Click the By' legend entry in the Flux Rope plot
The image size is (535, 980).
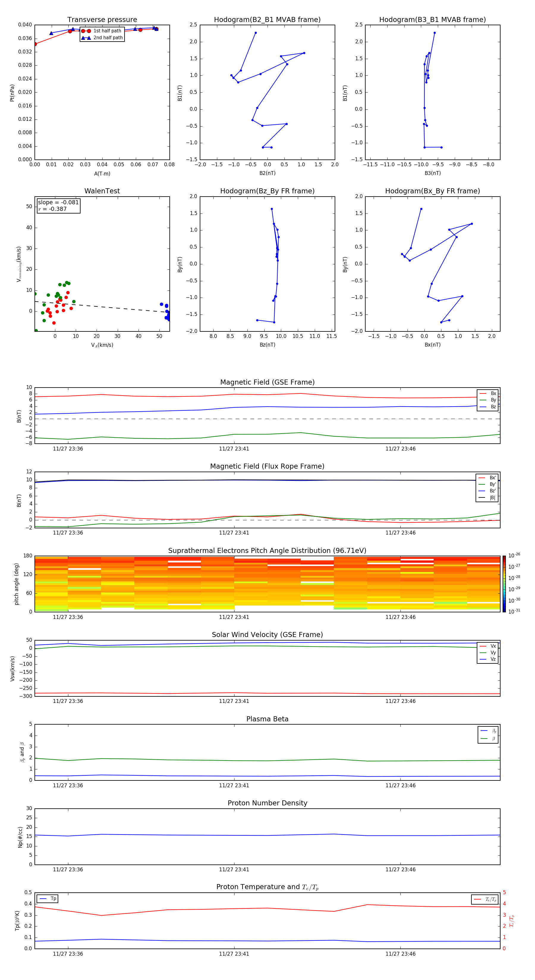point(487,485)
